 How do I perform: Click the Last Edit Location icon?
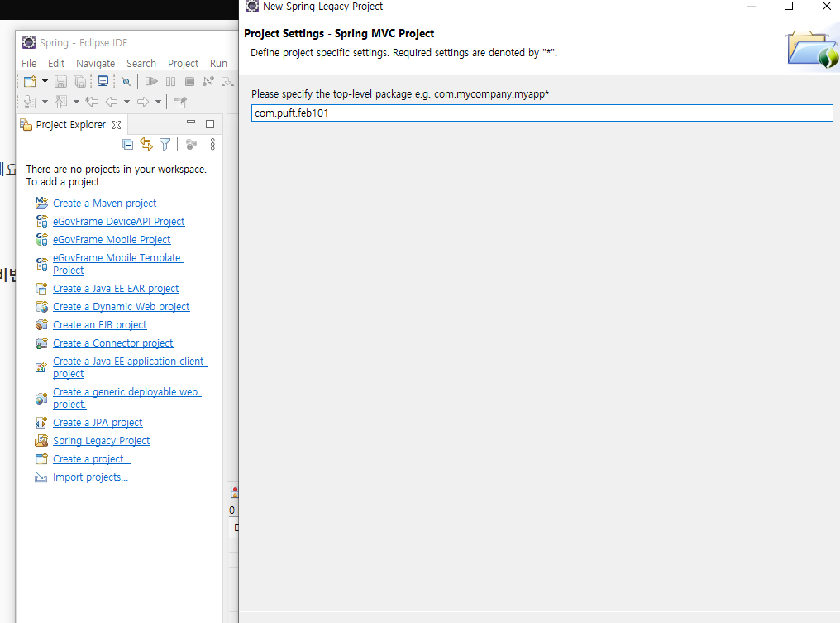coord(92,102)
